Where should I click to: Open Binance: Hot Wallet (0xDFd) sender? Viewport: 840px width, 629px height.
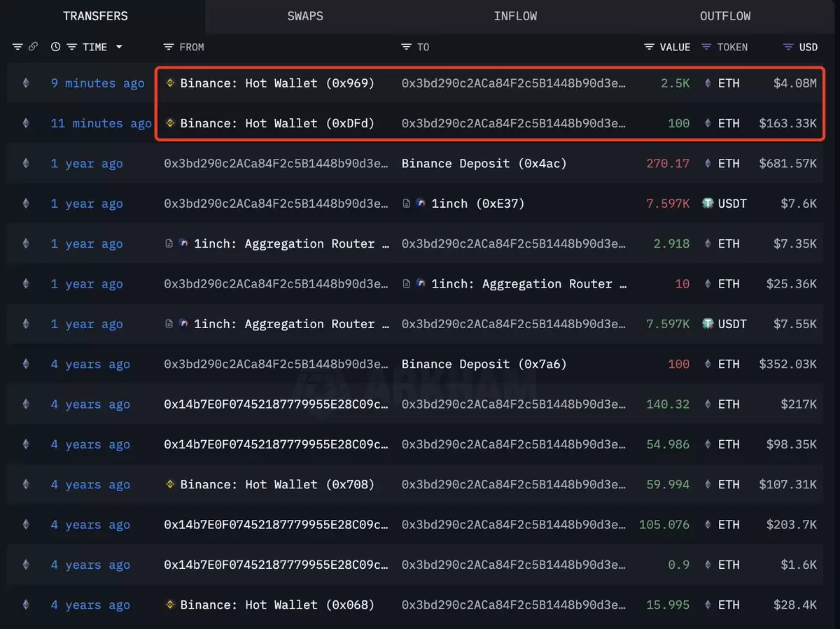click(x=277, y=123)
